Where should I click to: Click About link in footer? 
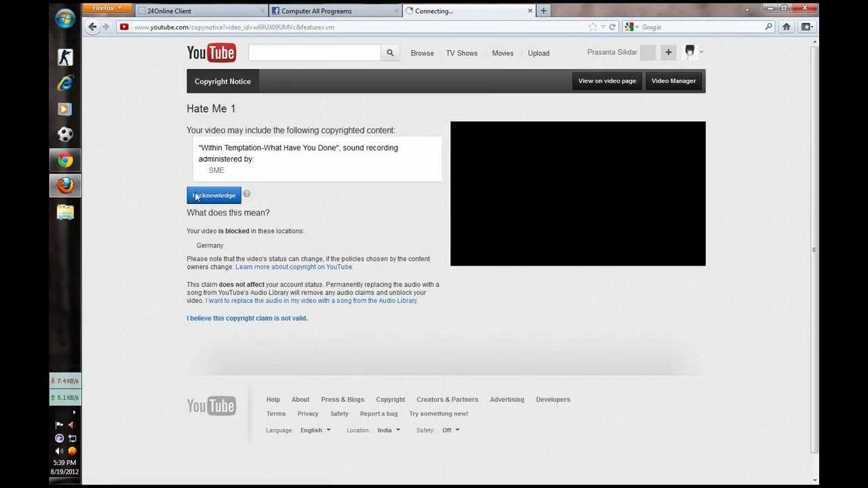(300, 399)
